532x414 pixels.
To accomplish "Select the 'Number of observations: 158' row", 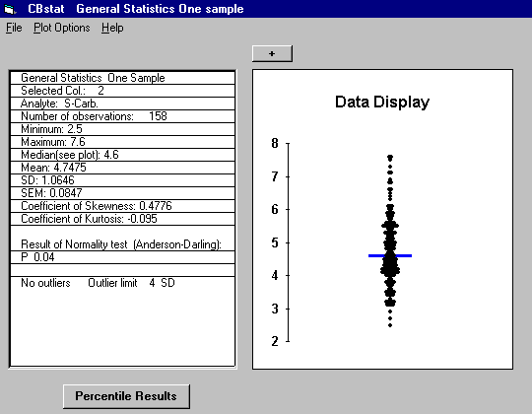I will point(122,116).
